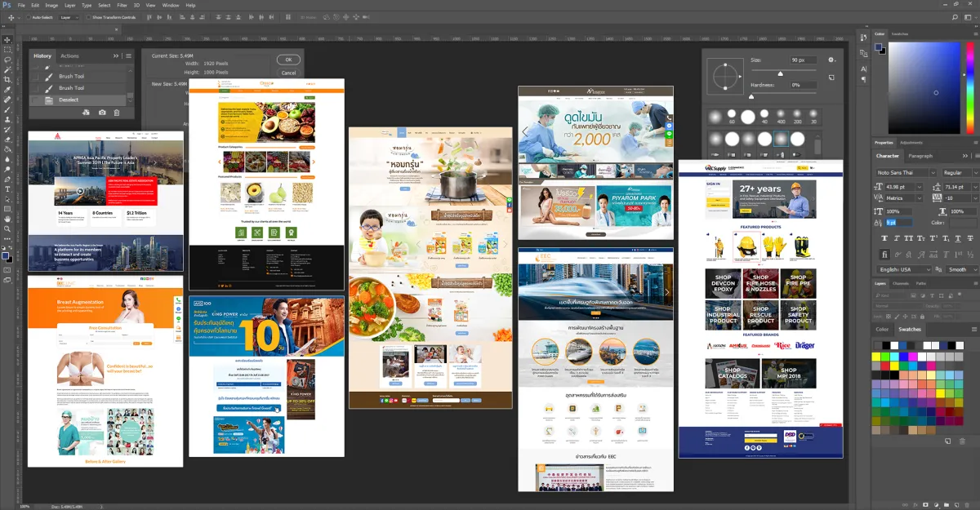Viewport: 980px width, 510px height.
Task: Enable the Auto-Select checkbox
Action: 28,16
